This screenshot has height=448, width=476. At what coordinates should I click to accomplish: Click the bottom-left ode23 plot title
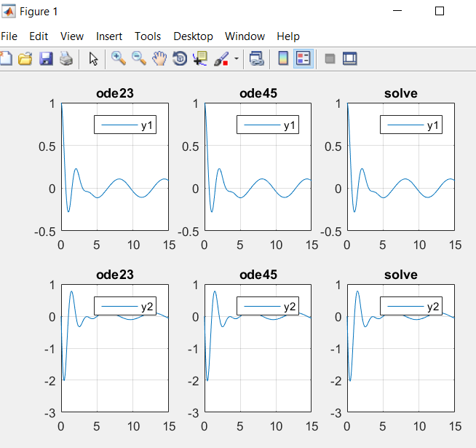tap(115, 275)
